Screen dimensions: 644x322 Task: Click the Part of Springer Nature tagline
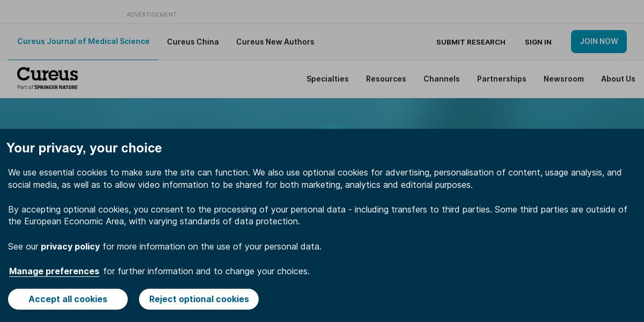pyautogui.click(x=47, y=87)
